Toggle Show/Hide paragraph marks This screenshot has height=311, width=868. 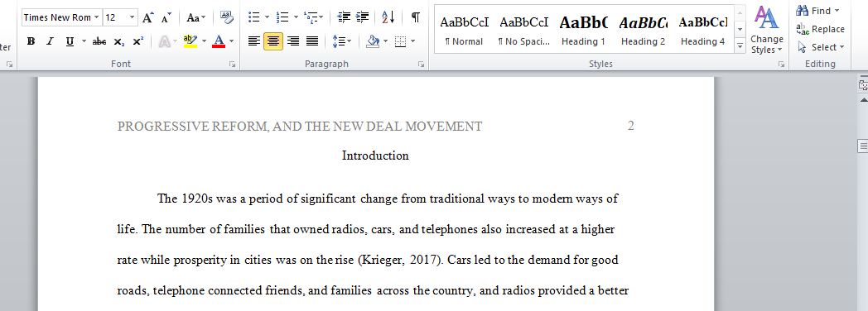pyautogui.click(x=415, y=17)
